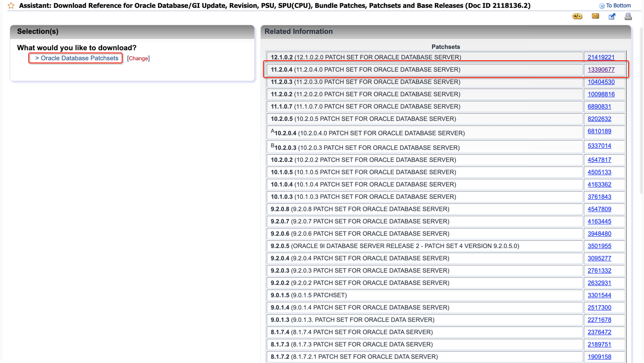Open patch link 21419221
Image resolution: width=644 pixels, height=363 pixels.
tap(601, 57)
